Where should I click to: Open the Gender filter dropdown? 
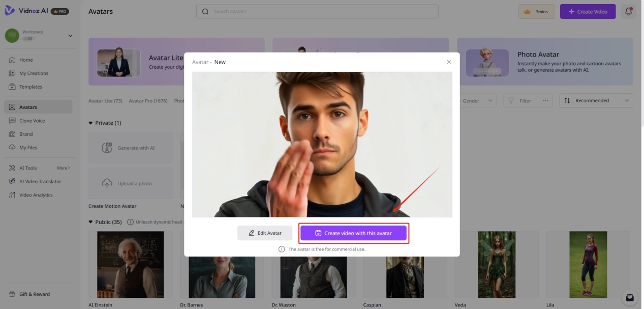coord(478,101)
